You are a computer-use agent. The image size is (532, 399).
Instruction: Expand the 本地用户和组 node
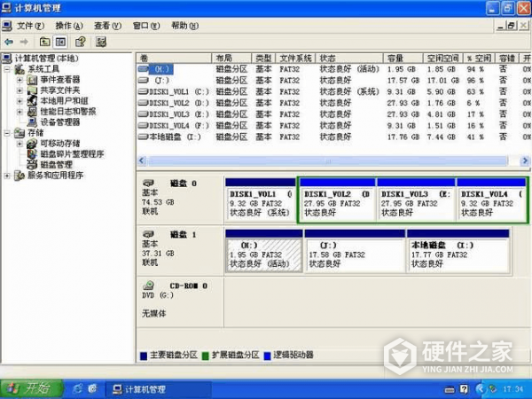tap(20, 101)
